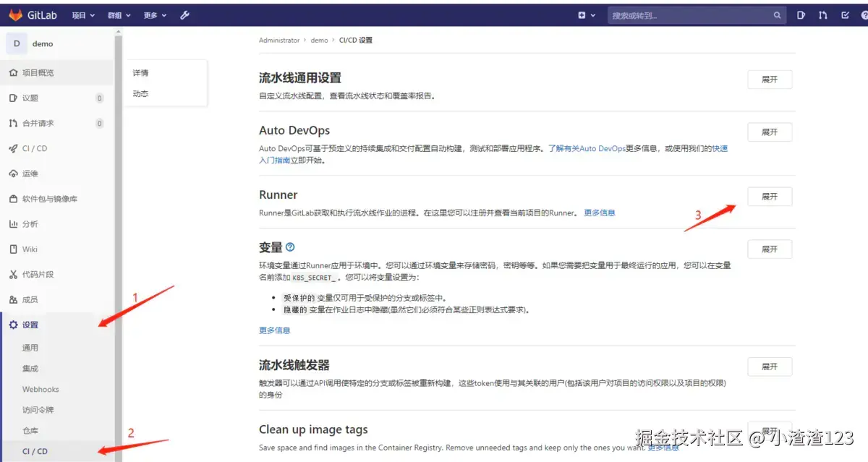Click the 设置 gear icon
This screenshot has width=868, height=462.
(x=13, y=325)
